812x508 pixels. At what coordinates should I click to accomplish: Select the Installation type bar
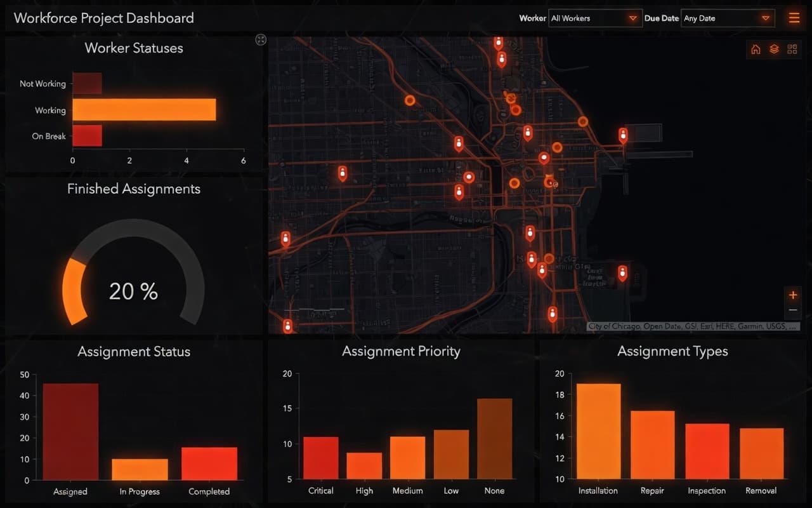(598, 431)
